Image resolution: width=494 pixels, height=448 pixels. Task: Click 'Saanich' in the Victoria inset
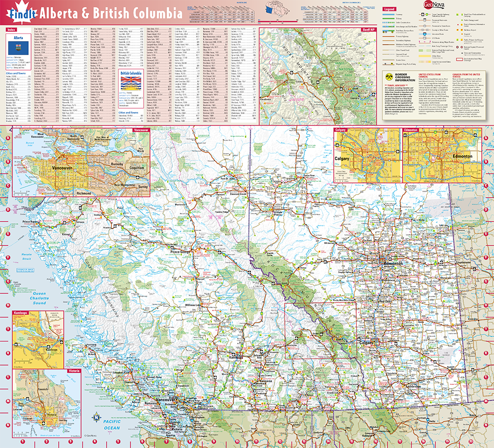tap(43, 389)
